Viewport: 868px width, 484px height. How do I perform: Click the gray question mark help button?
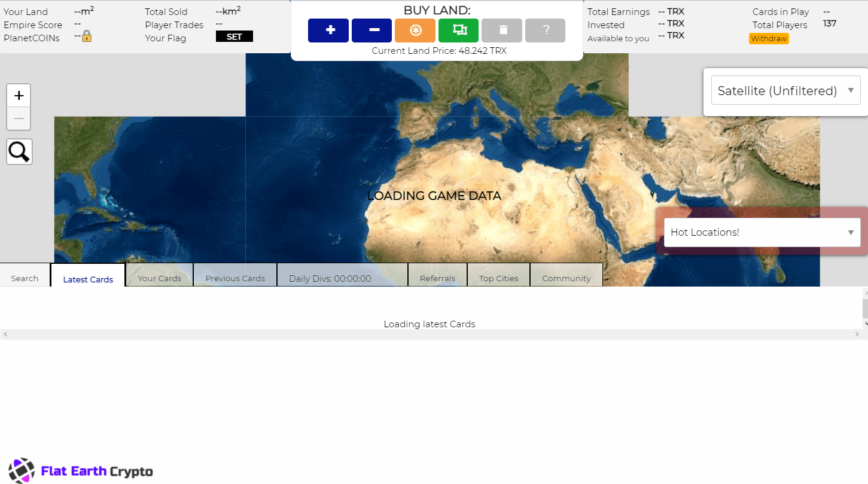545,31
